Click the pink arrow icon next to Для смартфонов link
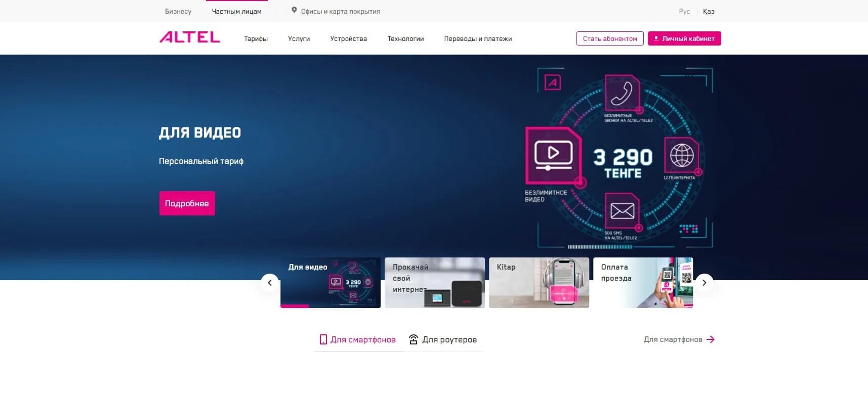The image size is (868, 393). [x=711, y=339]
